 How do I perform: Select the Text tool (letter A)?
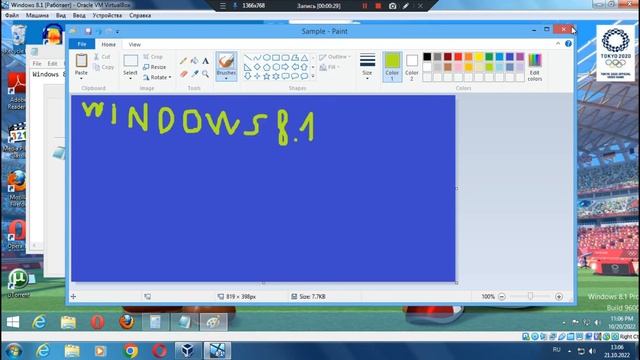click(205, 61)
